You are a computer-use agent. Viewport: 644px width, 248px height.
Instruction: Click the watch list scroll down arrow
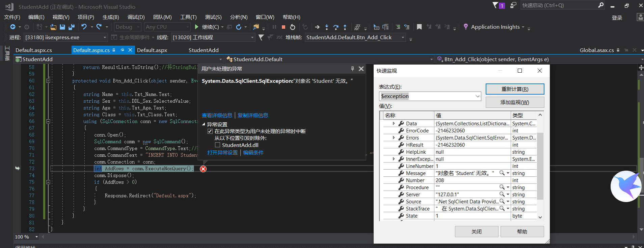pos(540,217)
